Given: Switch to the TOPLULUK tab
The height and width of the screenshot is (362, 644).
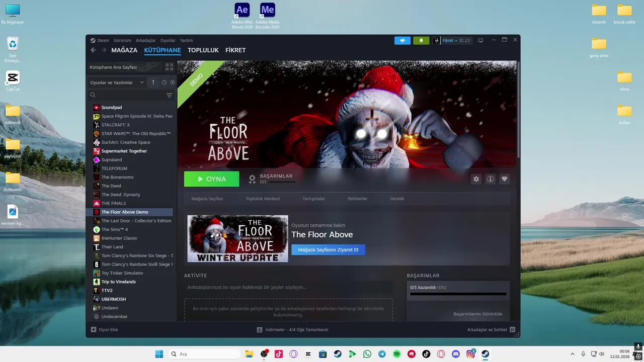Looking at the screenshot, I should (x=203, y=50).
